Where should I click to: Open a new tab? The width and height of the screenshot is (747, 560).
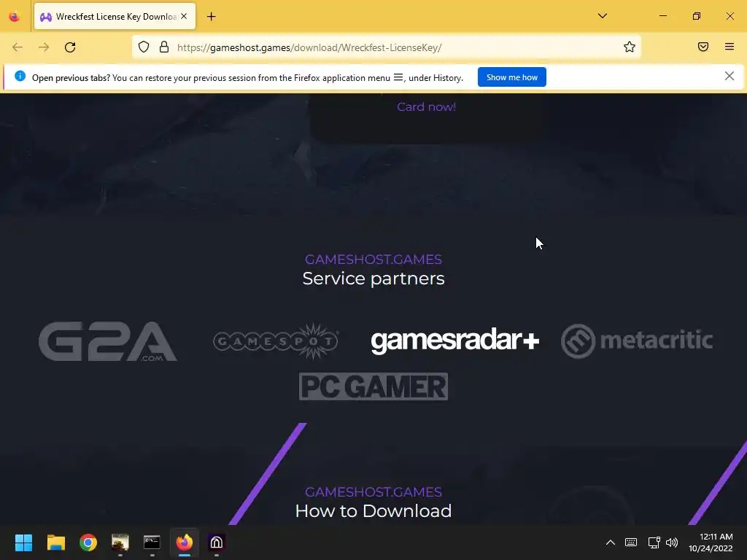[x=211, y=17]
